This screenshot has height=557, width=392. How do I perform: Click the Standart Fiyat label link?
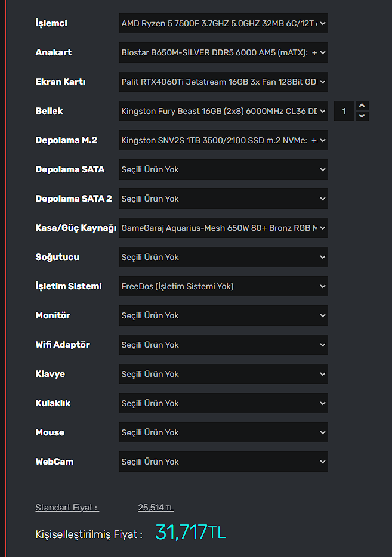[66, 508]
